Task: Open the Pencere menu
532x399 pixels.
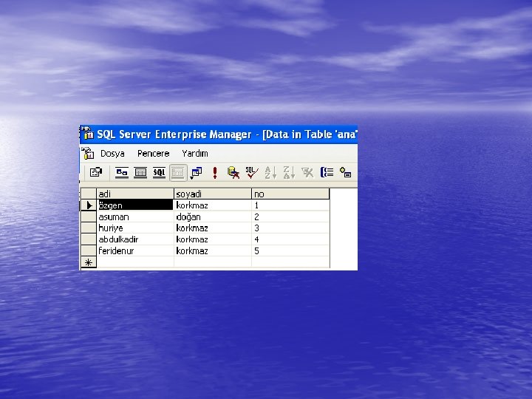Action: coord(154,154)
